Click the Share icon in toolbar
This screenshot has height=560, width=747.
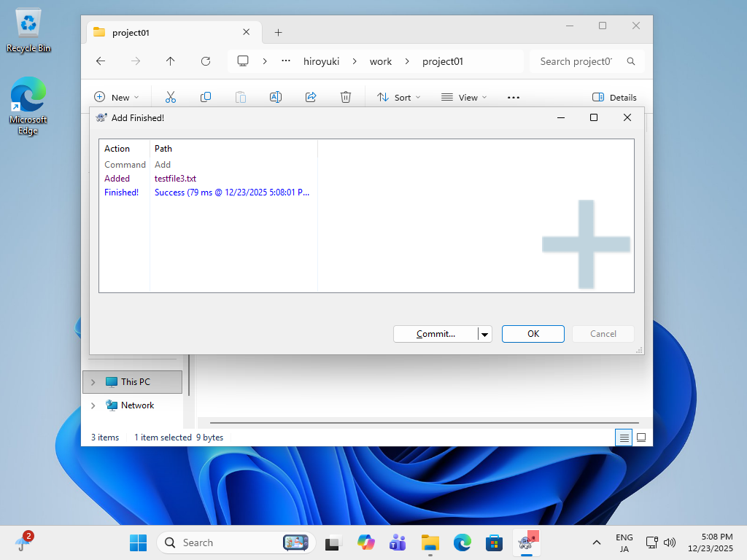(x=311, y=97)
